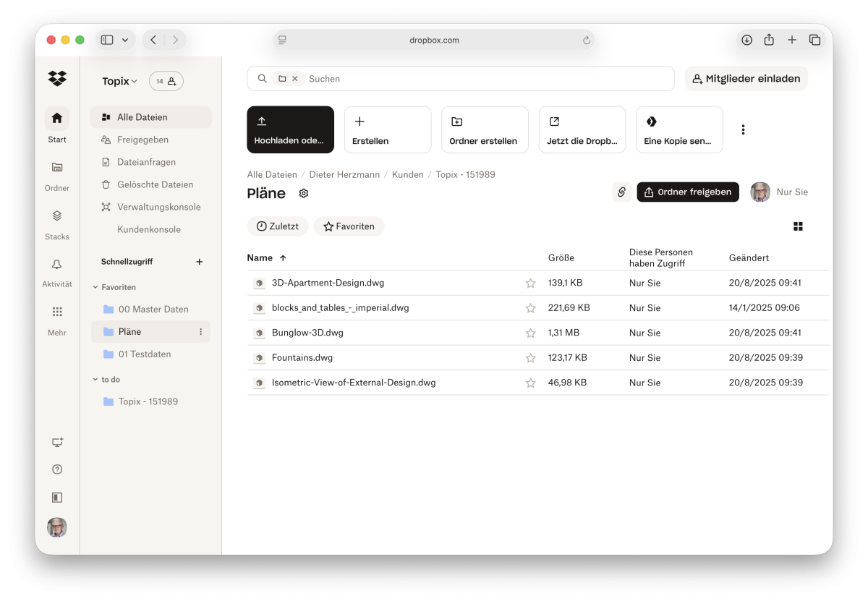Screen dimensions: 868x601
Task: Mark Fountains.dwg as favorite
Action: (x=530, y=358)
